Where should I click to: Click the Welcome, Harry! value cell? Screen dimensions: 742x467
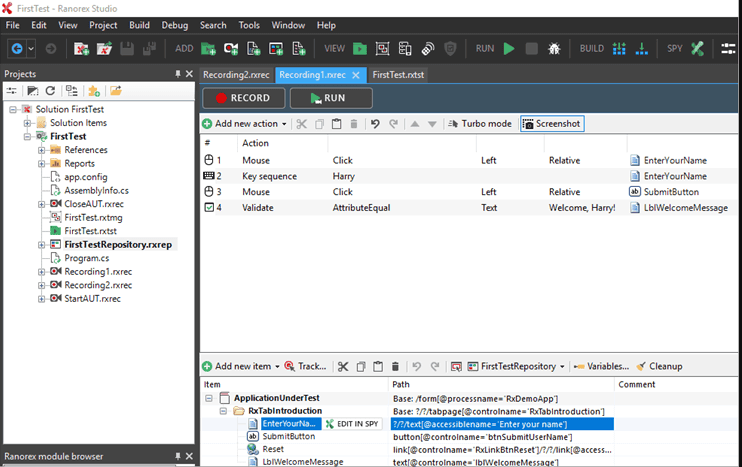[x=582, y=208]
